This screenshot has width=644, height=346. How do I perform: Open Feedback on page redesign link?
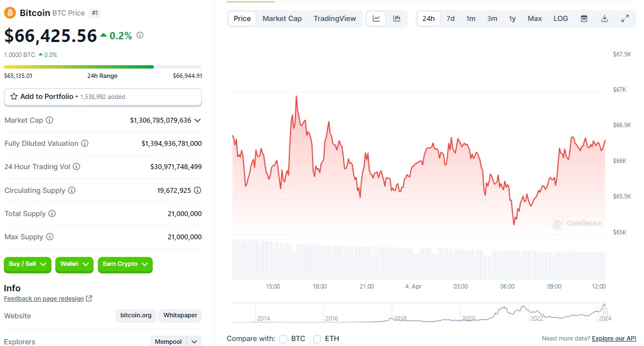pos(44,298)
